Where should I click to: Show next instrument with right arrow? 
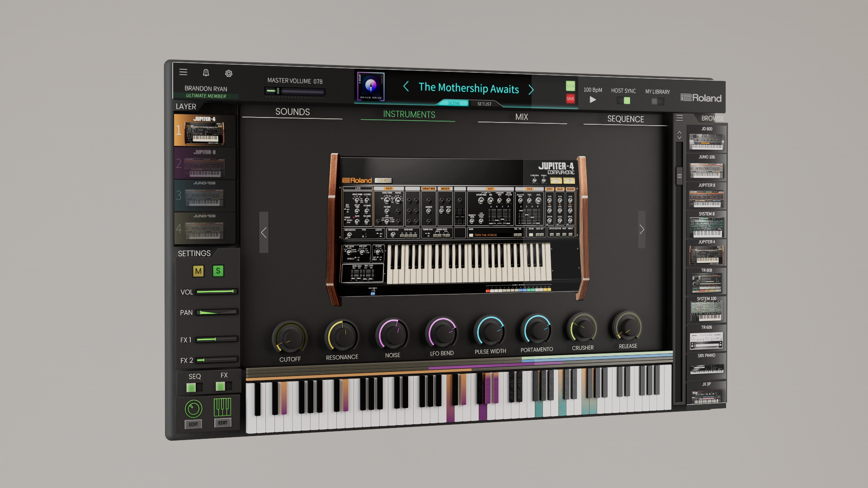tap(642, 229)
